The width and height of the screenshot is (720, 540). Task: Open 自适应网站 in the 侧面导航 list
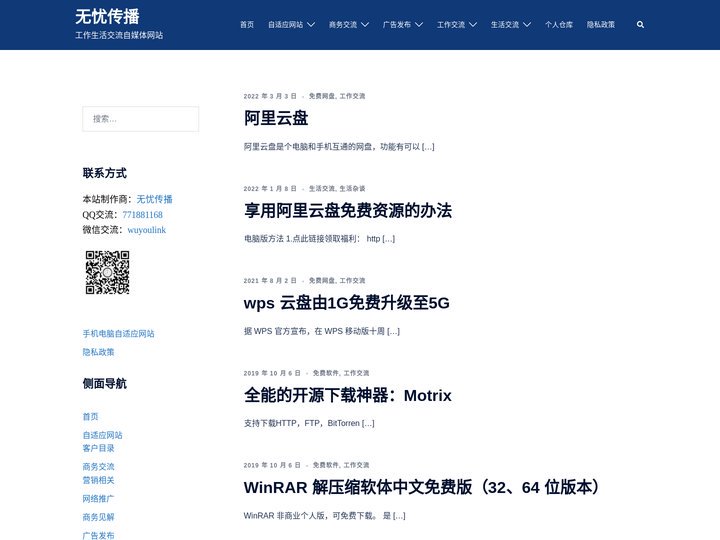(102, 435)
